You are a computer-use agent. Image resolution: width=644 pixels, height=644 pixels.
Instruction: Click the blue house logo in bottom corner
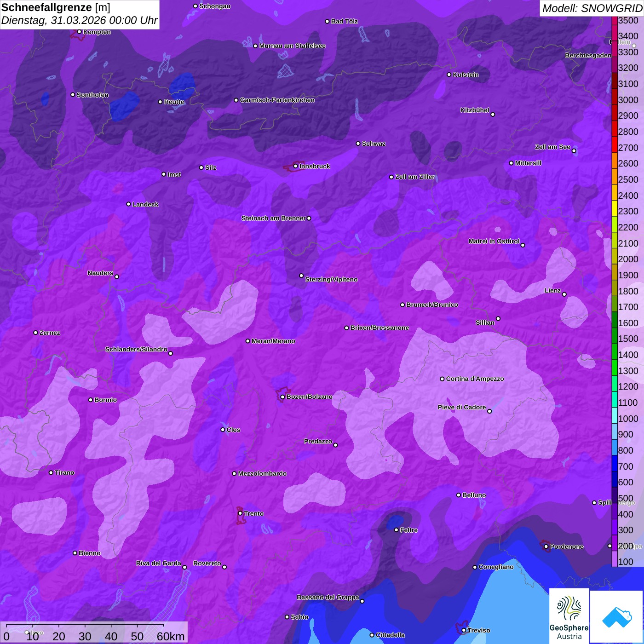pyautogui.click(x=617, y=617)
